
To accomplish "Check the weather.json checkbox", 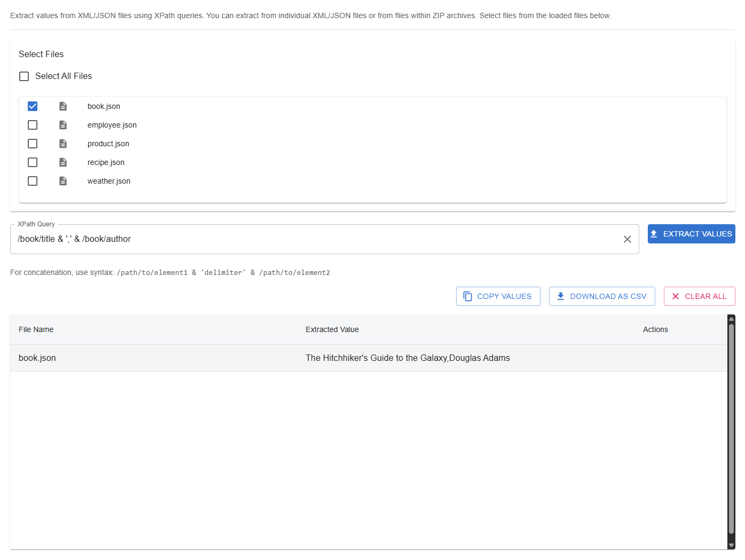I will 33,181.
